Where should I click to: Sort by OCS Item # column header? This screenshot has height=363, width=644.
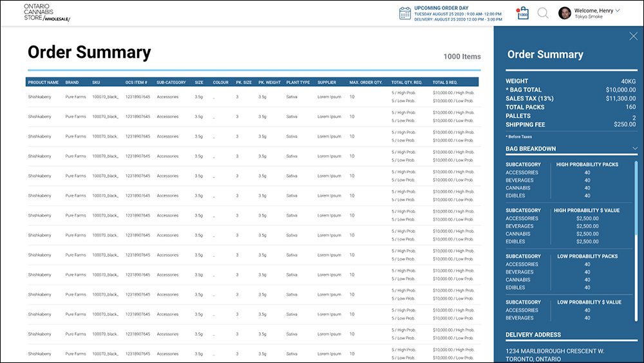(x=137, y=82)
